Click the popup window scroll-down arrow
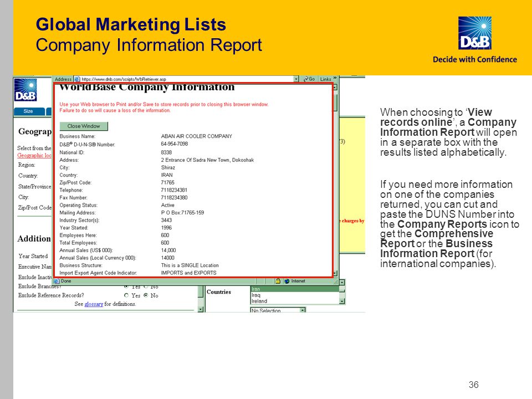Screen dimensions: 532x399 click(335, 273)
